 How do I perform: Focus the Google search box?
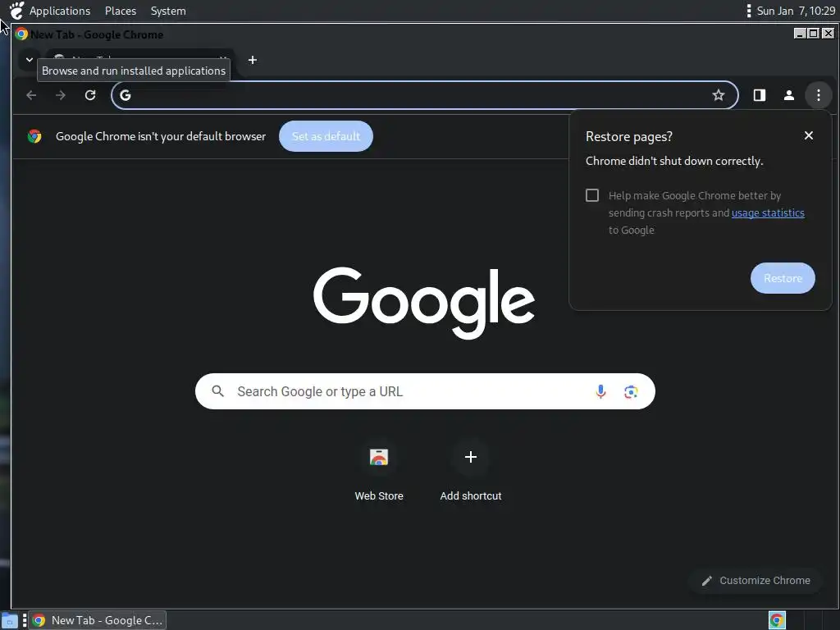tap(425, 391)
